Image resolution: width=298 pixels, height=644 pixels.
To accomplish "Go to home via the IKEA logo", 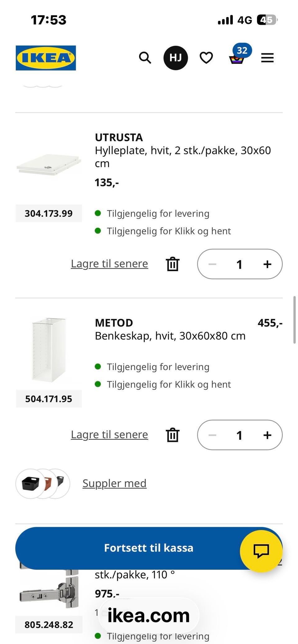I will [x=46, y=58].
